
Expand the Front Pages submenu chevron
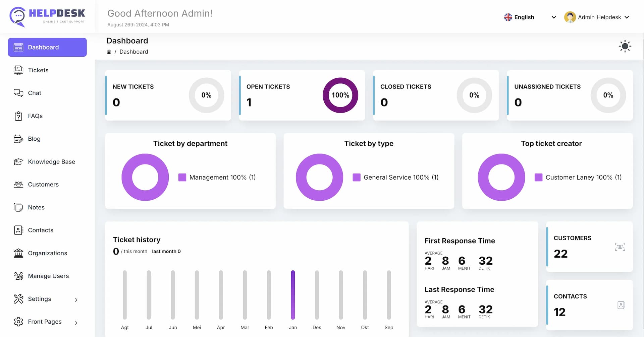pos(76,323)
